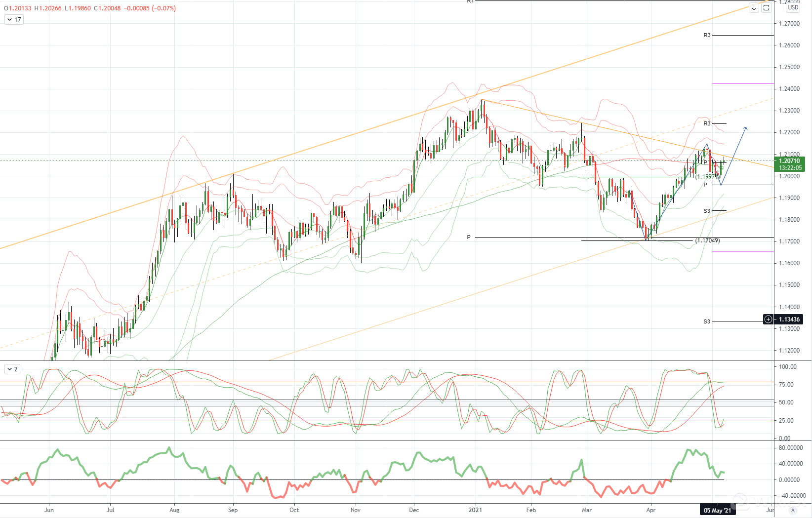This screenshot has width=812, height=518.
Task: Click the move pane down arrow icon
Action: [754, 8]
